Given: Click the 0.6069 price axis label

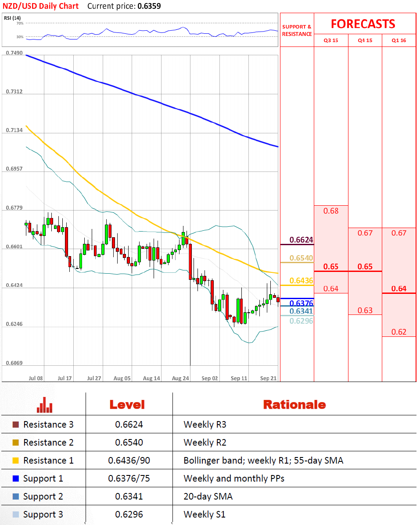Looking at the screenshot, I should point(14,363).
